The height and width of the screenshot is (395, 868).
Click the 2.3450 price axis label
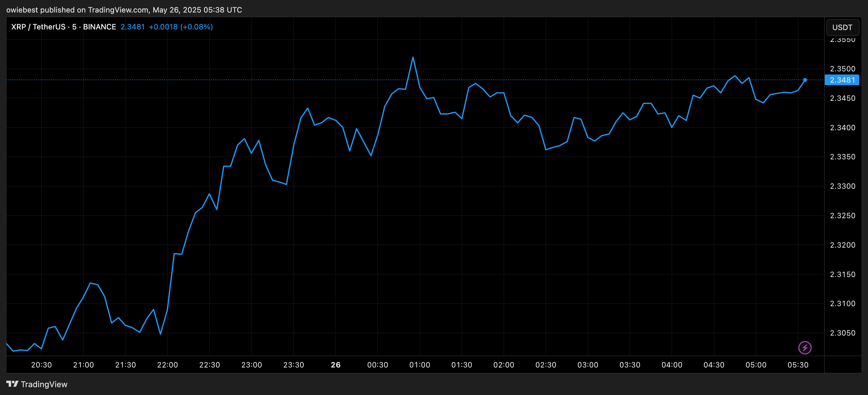click(x=842, y=98)
